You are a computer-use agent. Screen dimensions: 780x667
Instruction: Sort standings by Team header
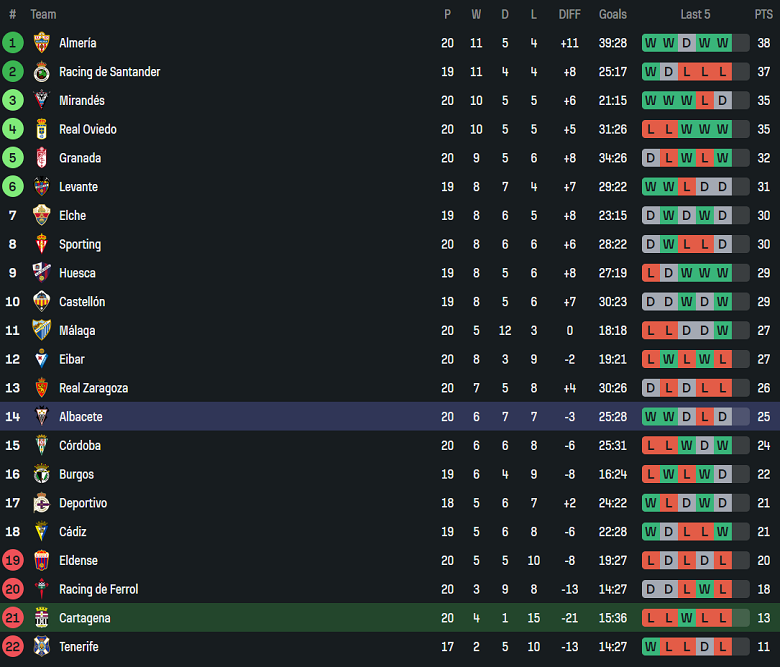click(x=43, y=14)
